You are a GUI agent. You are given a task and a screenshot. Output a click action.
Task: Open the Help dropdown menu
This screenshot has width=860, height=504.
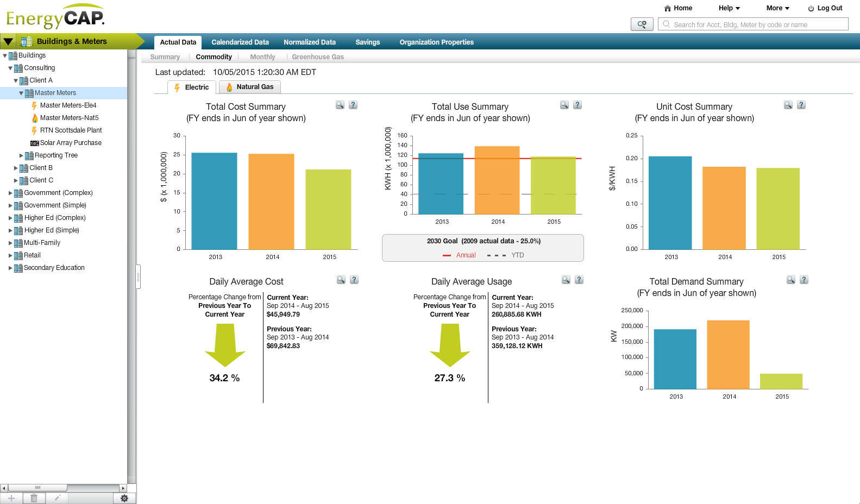pyautogui.click(x=729, y=8)
